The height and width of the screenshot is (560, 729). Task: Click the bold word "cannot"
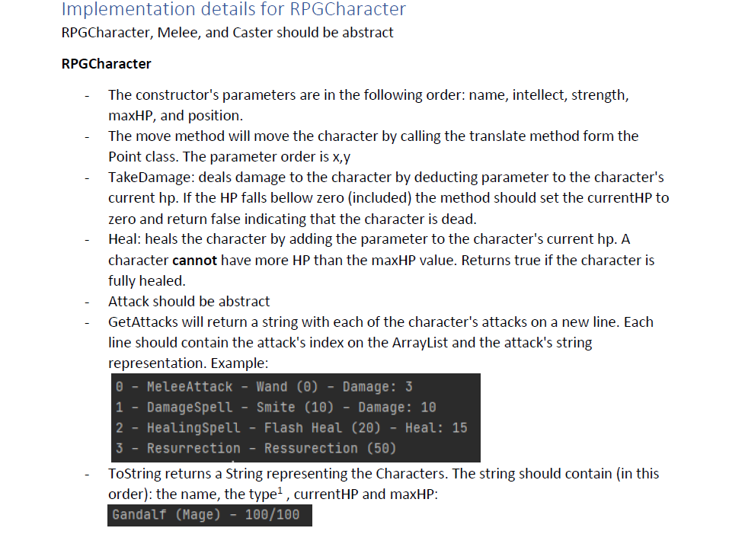coord(194,260)
